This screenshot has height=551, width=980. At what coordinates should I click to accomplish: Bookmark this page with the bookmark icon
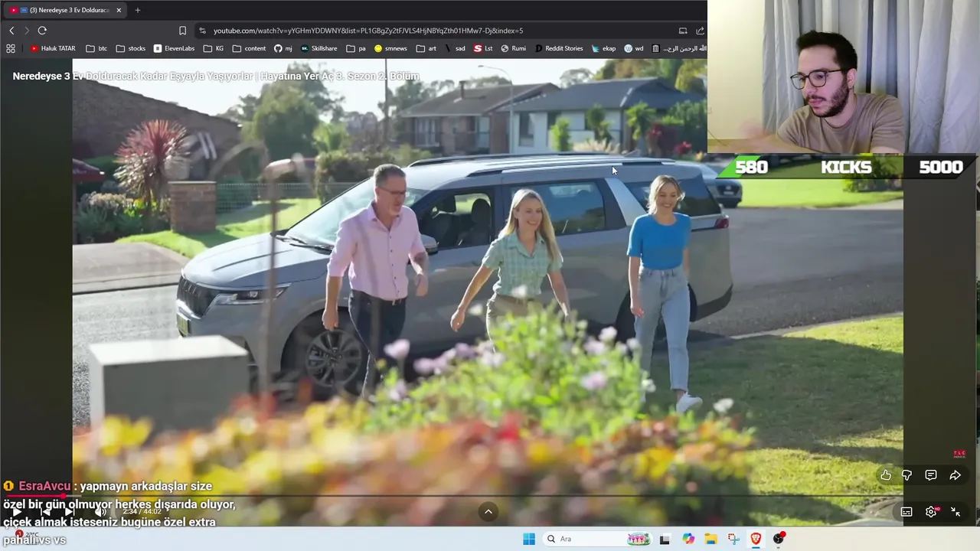pyautogui.click(x=182, y=31)
